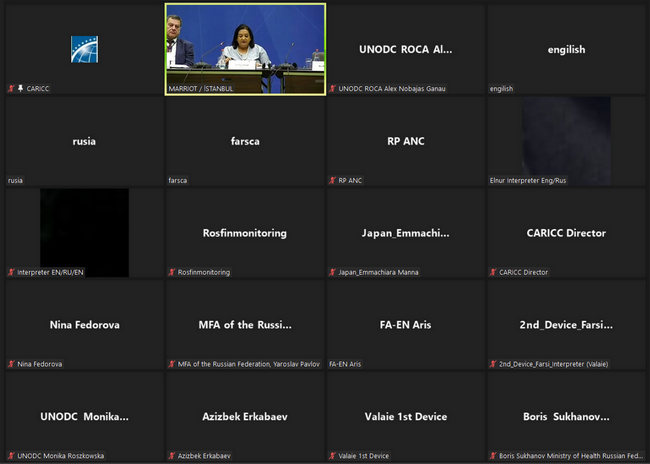Click the pin icon on CARICC tile
Image resolution: width=650 pixels, height=464 pixels.
coord(20,88)
